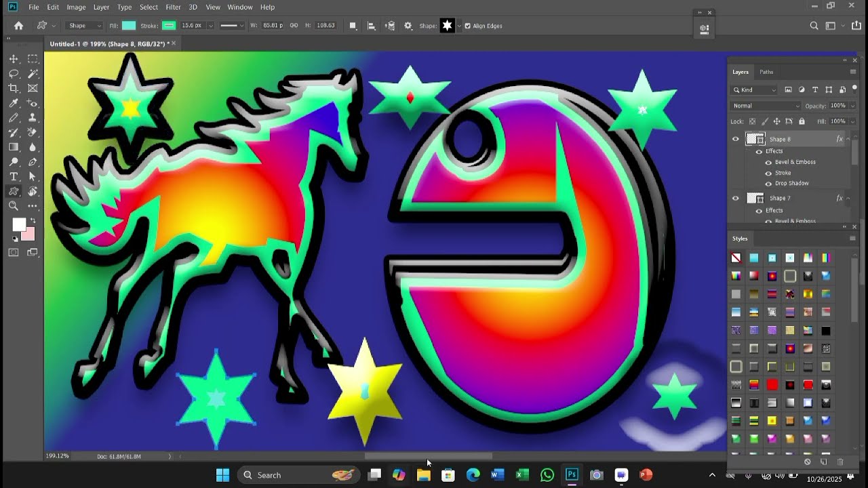Open the Window menu
The image size is (868, 488).
(x=240, y=7)
